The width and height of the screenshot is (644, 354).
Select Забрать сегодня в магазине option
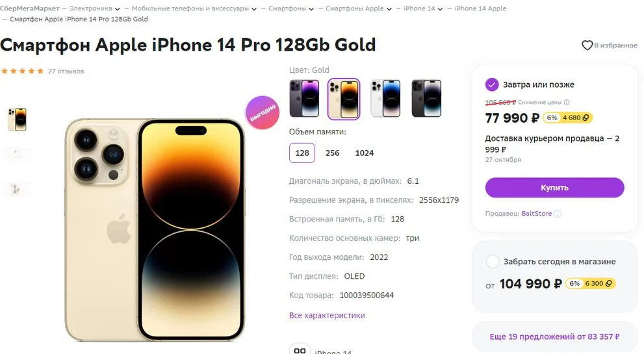[x=492, y=261]
